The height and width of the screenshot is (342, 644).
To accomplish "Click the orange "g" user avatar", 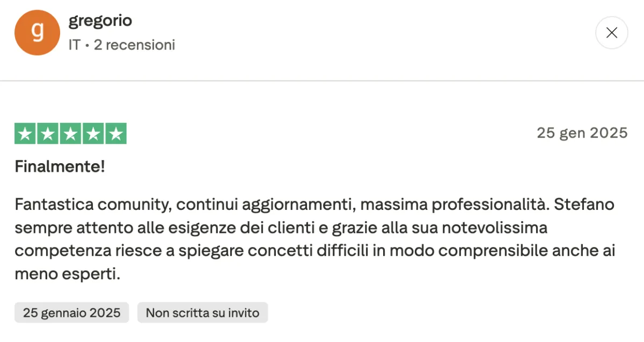I will click(x=37, y=33).
